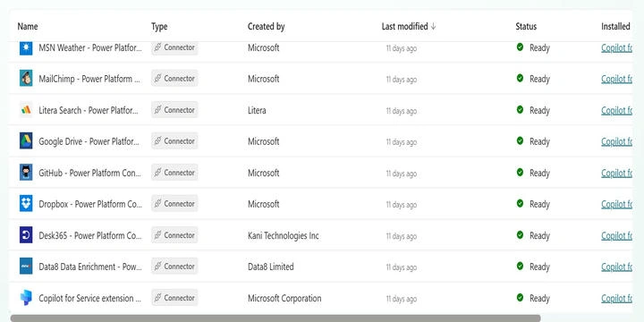Click the Ready checkmark in the MailChimp row
Image resolution: width=644 pixels, height=322 pixels.
pyautogui.click(x=520, y=78)
